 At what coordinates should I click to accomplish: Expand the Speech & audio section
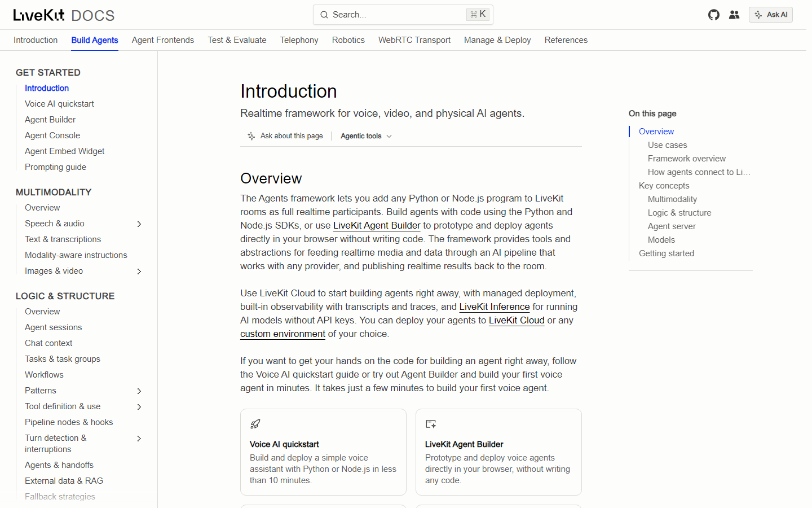click(139, 224)
